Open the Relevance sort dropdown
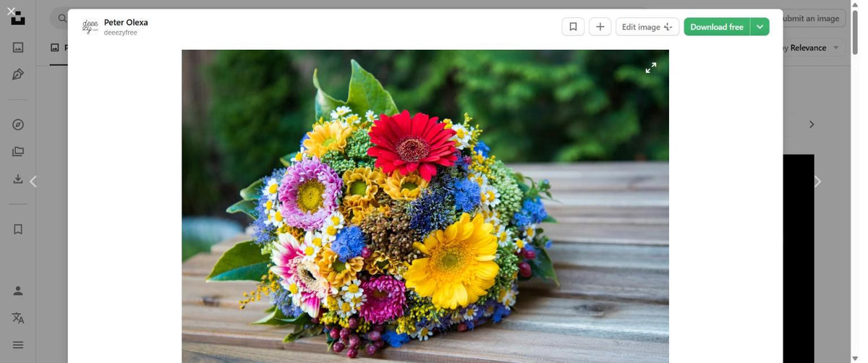This screenshot has height=363, width=868. (x=814, y=48)
